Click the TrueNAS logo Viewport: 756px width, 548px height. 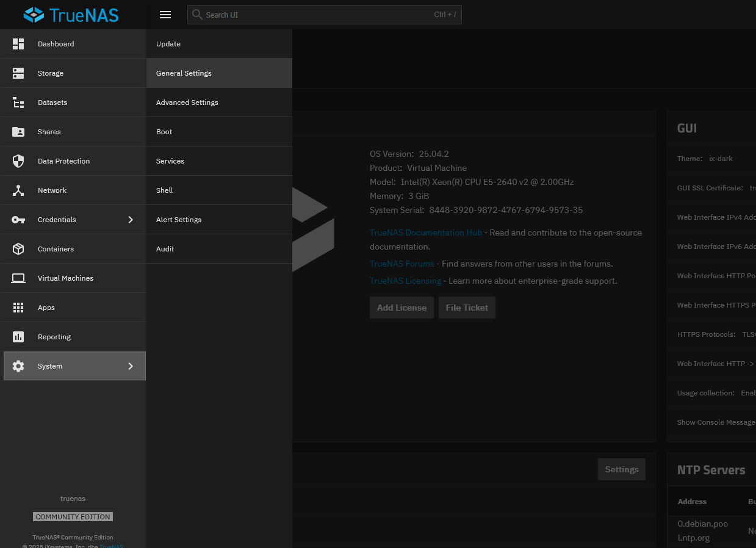71,15
